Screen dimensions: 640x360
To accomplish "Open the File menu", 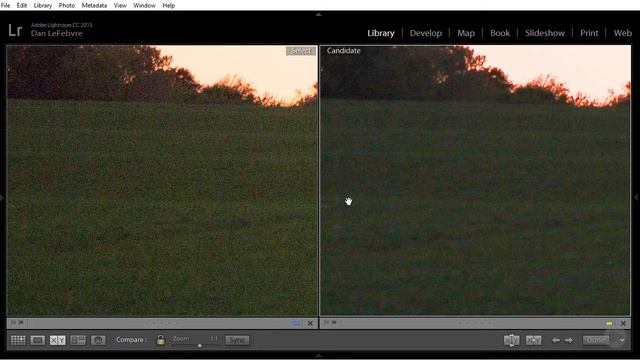I will [x=5, y=5].
